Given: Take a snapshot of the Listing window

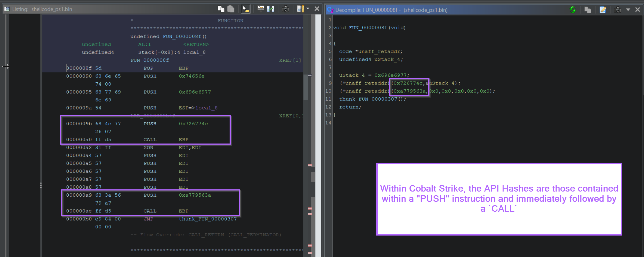Looking at the screenshot, I should click(x=285, y=9).
